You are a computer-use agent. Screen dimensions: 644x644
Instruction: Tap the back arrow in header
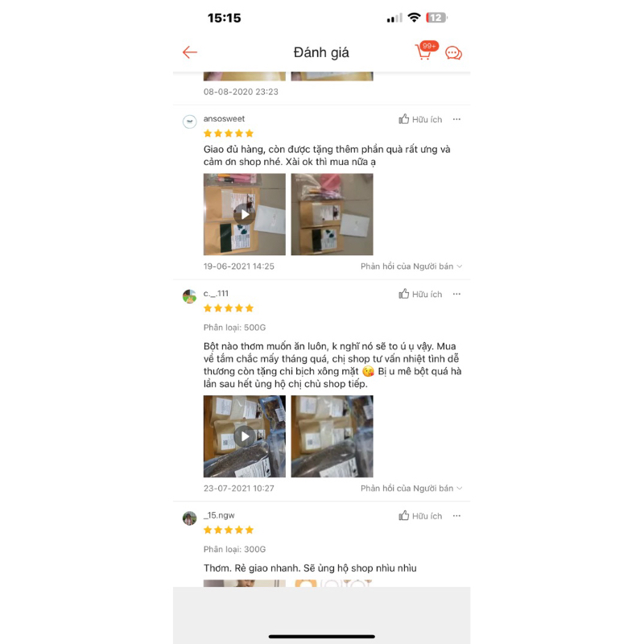[x=190, y=52]
